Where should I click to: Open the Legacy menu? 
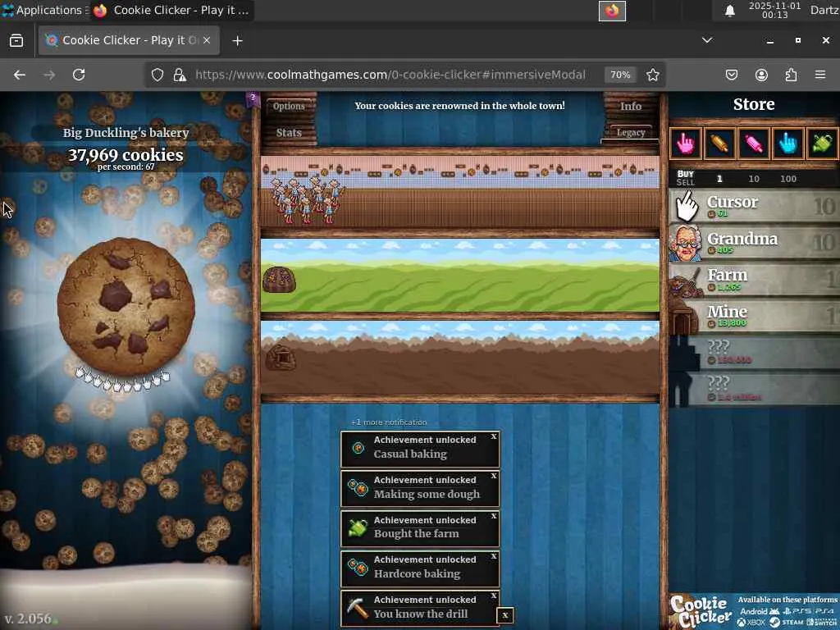(x=631, y=132)
